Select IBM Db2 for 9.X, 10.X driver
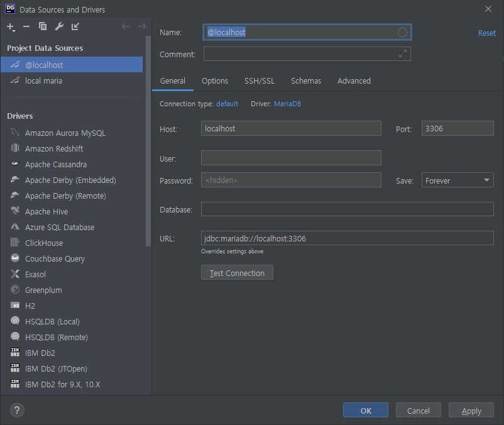504x425 pixels. (x=72, y=385)
